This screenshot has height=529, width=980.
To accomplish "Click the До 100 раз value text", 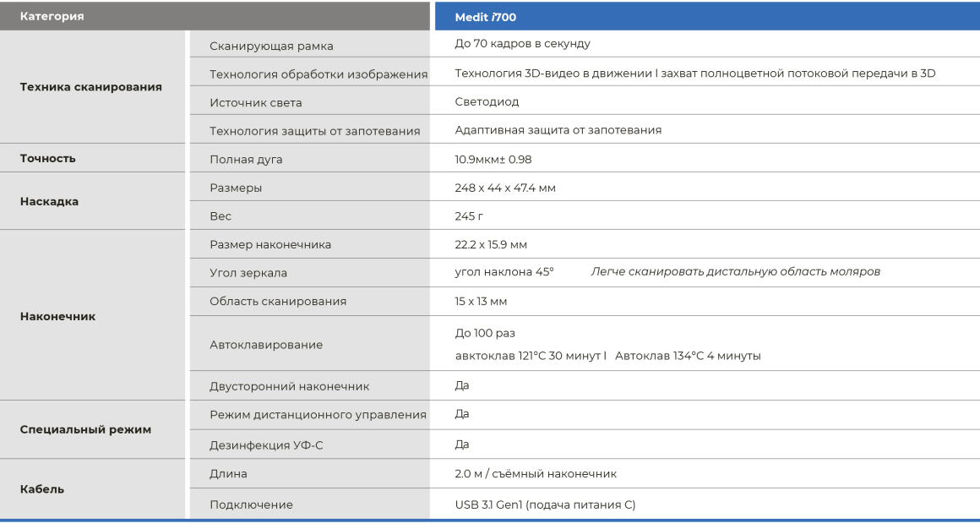I will pyautogui.click(x=485, y=333).
